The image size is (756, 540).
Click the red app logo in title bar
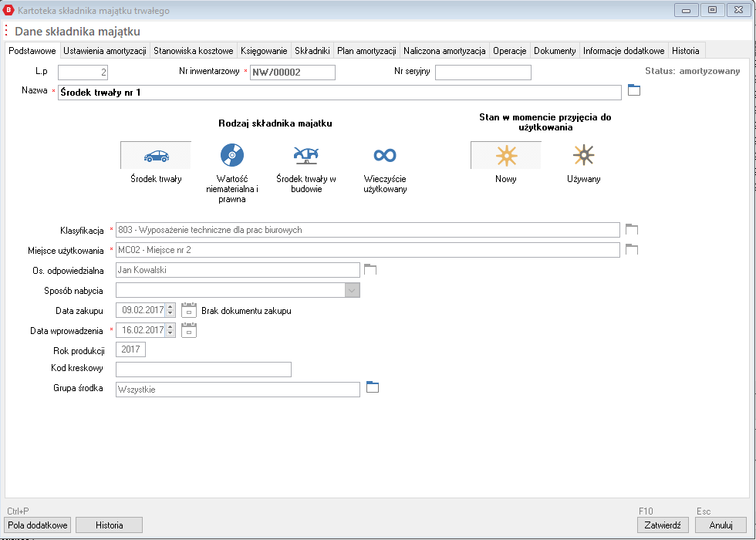[x=8, y=9]
